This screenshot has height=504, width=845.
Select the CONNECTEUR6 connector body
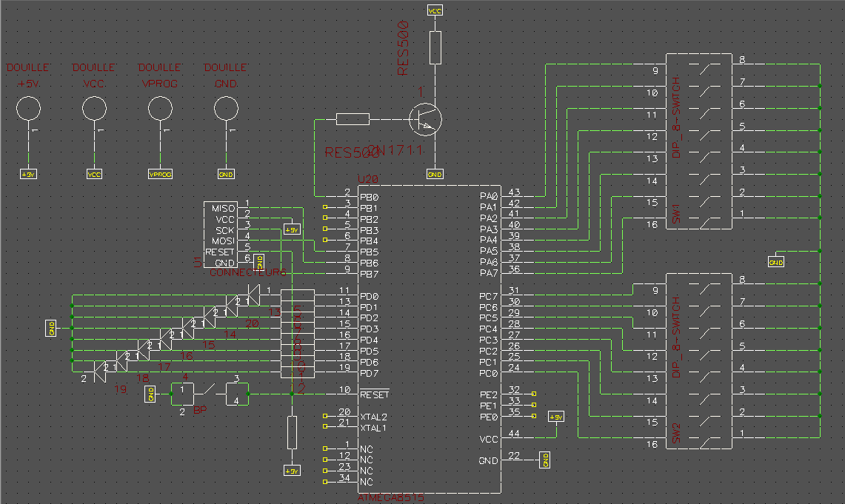[x=221, y=235]
